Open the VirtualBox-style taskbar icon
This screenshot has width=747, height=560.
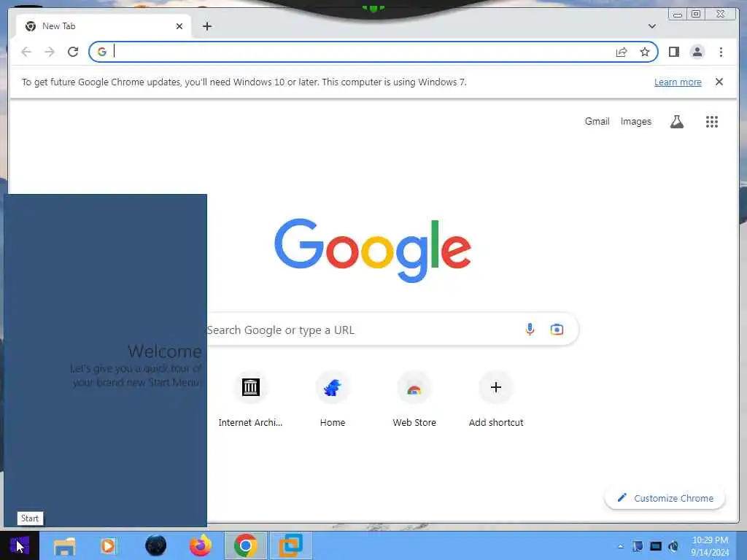pos(290,545)
